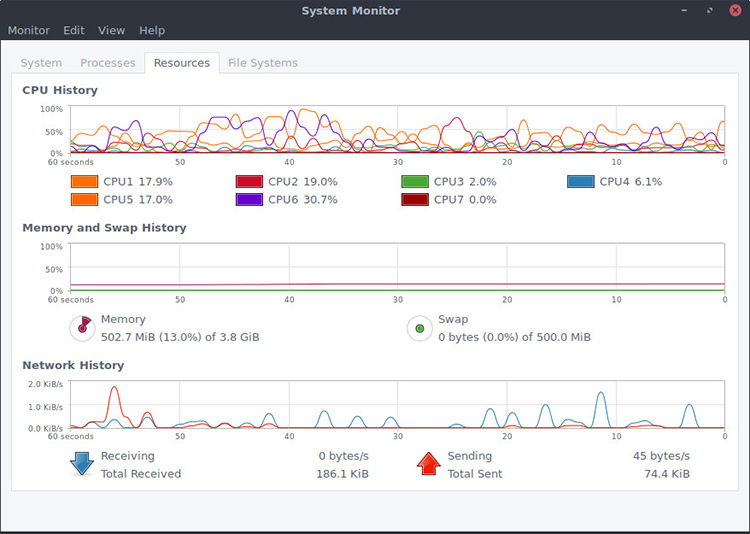Close the System Monitor window
The image size is (750, 534).
pos(733,11)
